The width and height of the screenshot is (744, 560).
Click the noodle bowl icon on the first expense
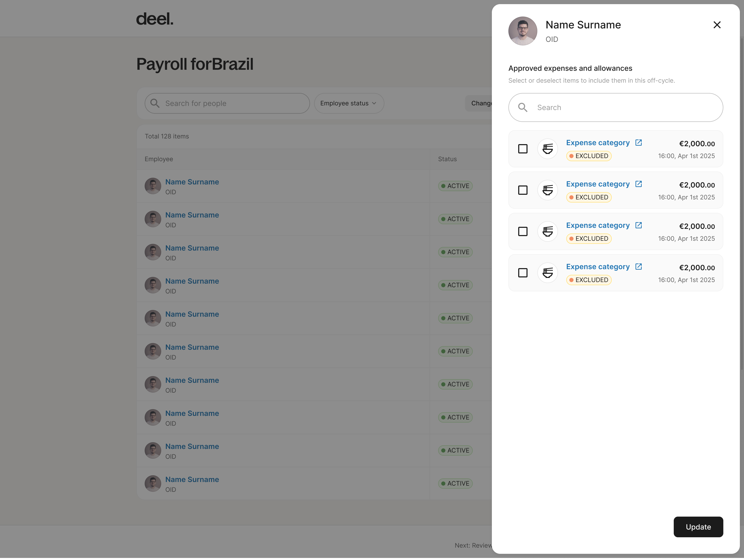click(x=547, y=148)
